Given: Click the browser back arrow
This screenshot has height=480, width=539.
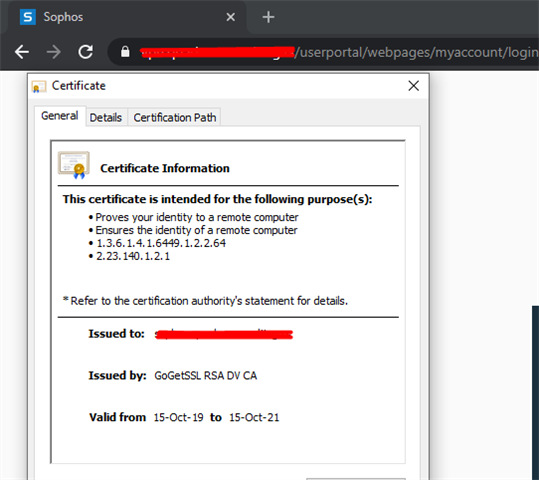Looking at the screenshot, I should point(22,52).
